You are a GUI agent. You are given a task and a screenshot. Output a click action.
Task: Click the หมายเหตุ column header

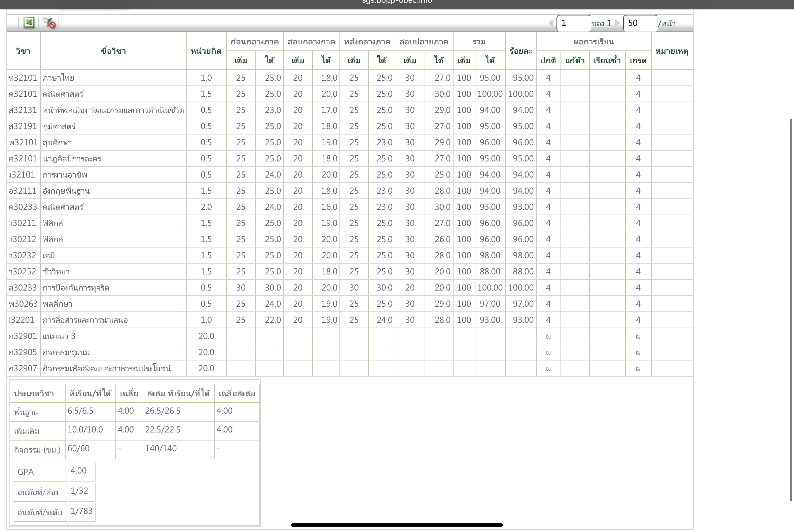(x=672, y=51)
